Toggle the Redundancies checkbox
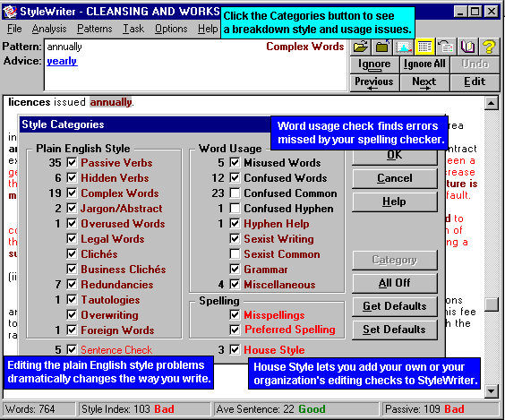 point(72,284)
